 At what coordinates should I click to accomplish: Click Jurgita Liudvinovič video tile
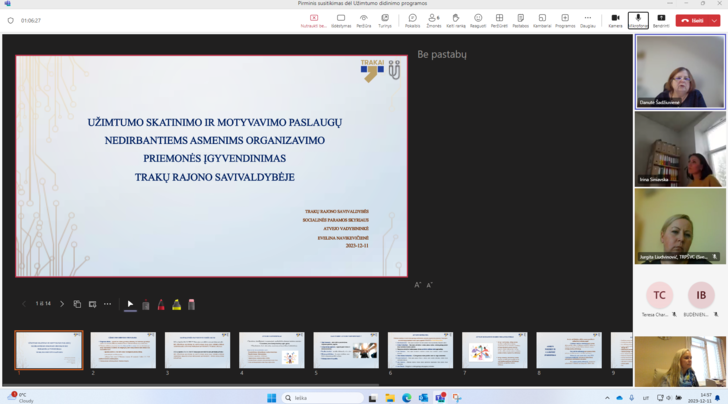pos(680,226)
